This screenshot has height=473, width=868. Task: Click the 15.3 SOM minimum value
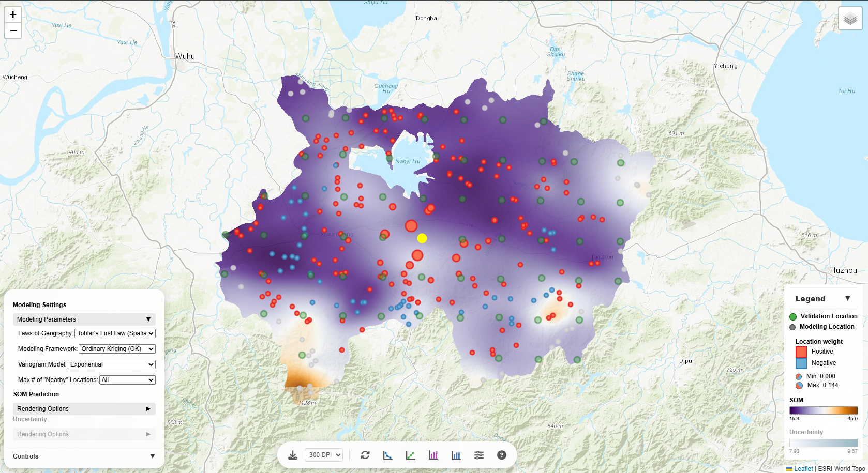[794, 419]
